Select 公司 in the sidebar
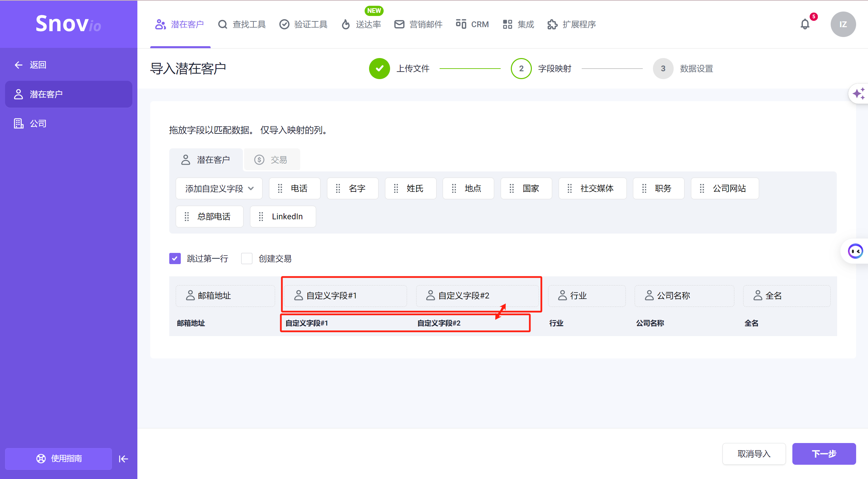868x479 pixels. point(69,124)
